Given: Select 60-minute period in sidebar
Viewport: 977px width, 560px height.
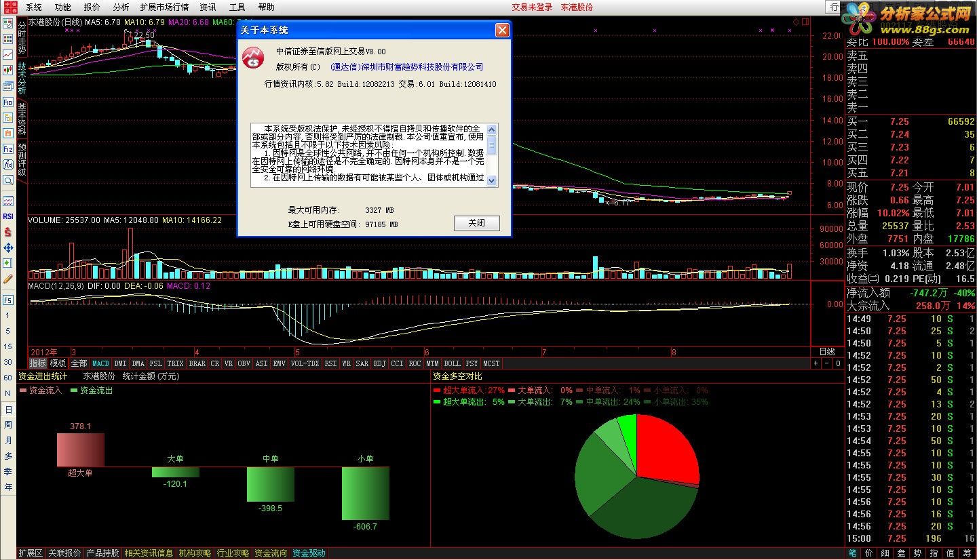Looking at the screenshot, I should (x=8, y=378).
